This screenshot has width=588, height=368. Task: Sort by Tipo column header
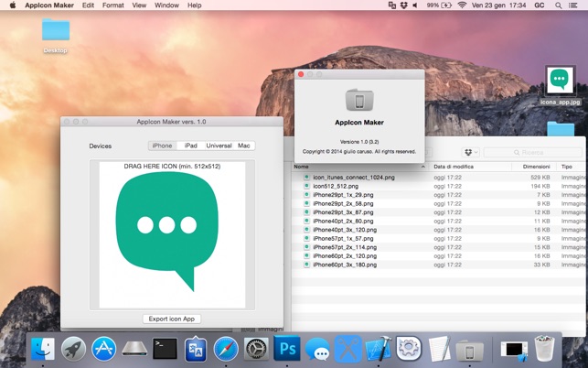(x=572, y=167)
